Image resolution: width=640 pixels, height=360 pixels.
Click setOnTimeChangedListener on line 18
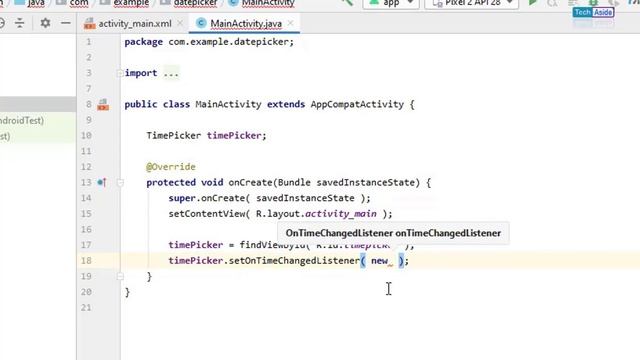[x=294, y=260]
